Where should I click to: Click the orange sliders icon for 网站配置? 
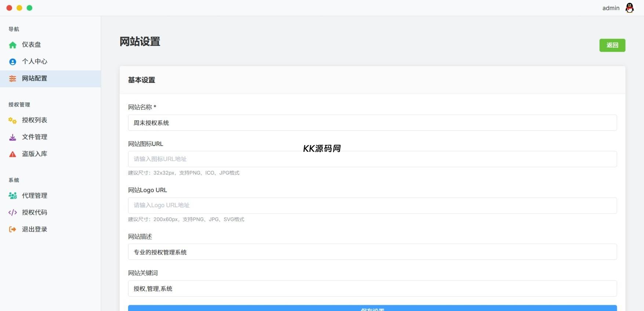pos(13,78)
